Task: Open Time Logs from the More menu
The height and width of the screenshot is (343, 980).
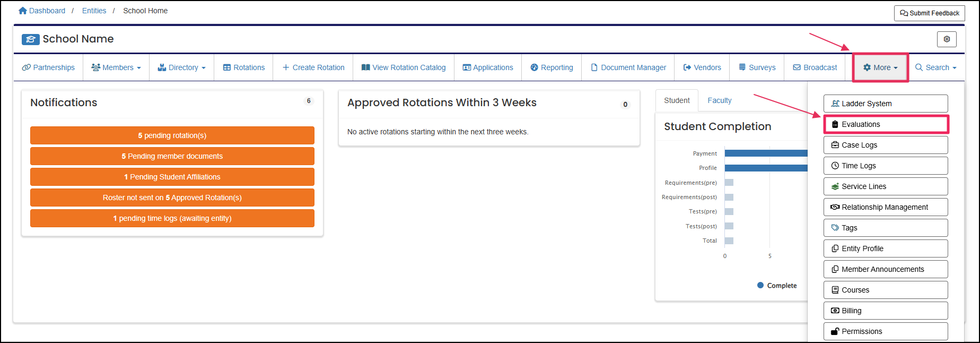Action: [886, 166]
